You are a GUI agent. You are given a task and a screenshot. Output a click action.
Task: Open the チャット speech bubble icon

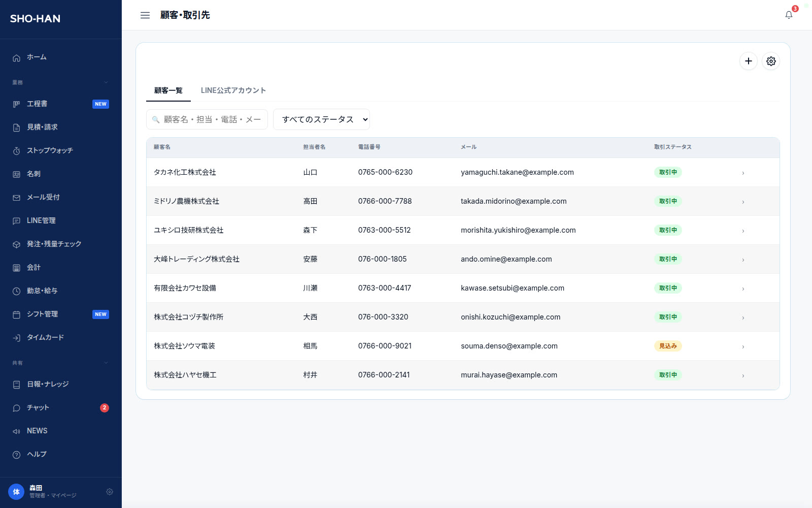coord(16,408)
